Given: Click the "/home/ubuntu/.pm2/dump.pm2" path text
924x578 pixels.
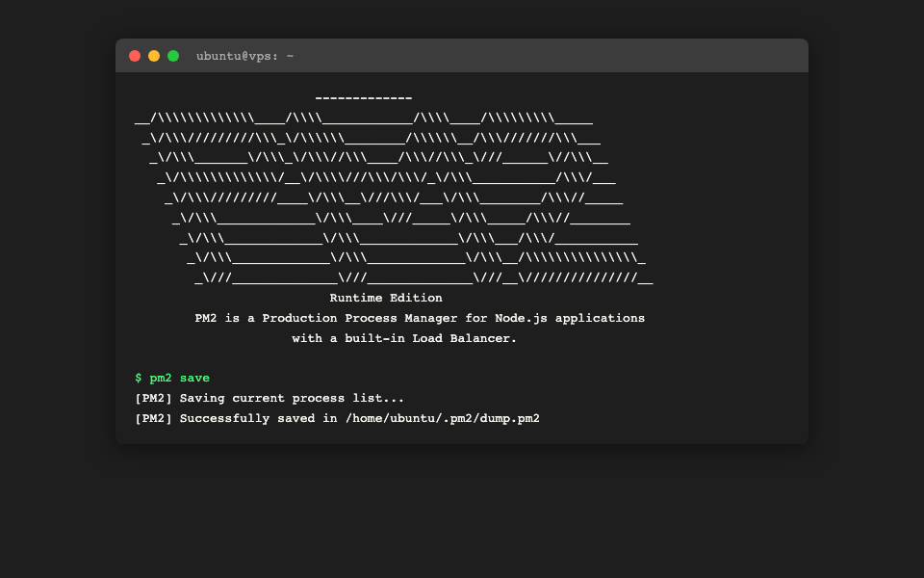Looking at the screenshot, I should tap(443, 418).
